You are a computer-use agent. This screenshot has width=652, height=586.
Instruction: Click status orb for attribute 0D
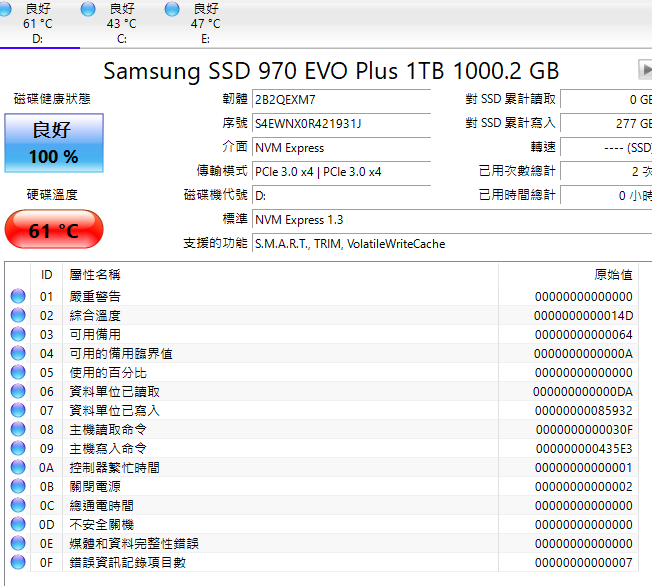pos(18,524)
